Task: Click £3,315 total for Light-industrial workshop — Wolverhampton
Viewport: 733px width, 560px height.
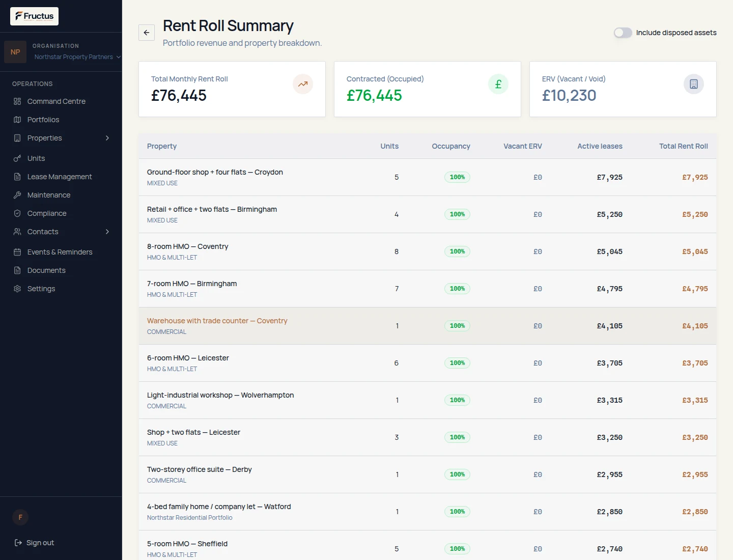Action: (x=695, y=400)
